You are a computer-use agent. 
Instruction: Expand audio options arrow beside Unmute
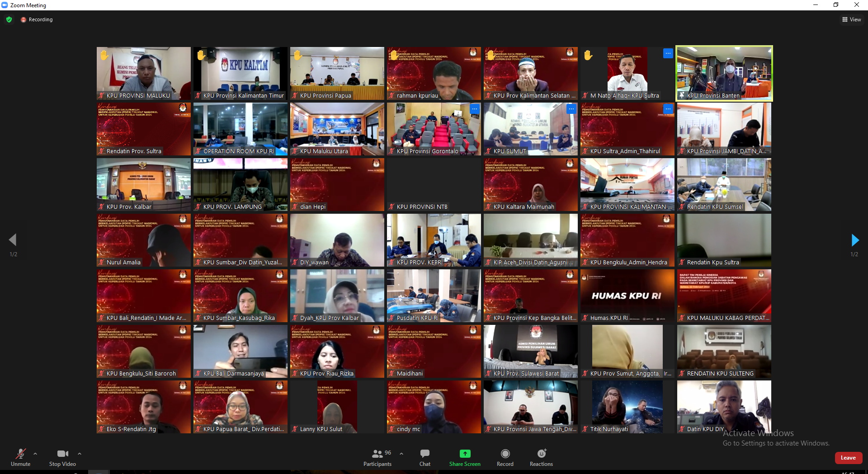pyautogui.click(x=35, y=454)
